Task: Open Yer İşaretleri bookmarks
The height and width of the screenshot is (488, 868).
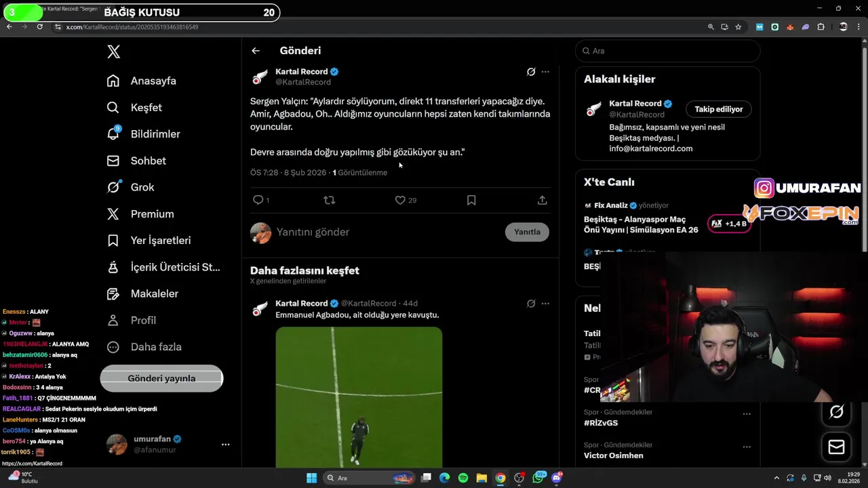Action: [149, 241]
